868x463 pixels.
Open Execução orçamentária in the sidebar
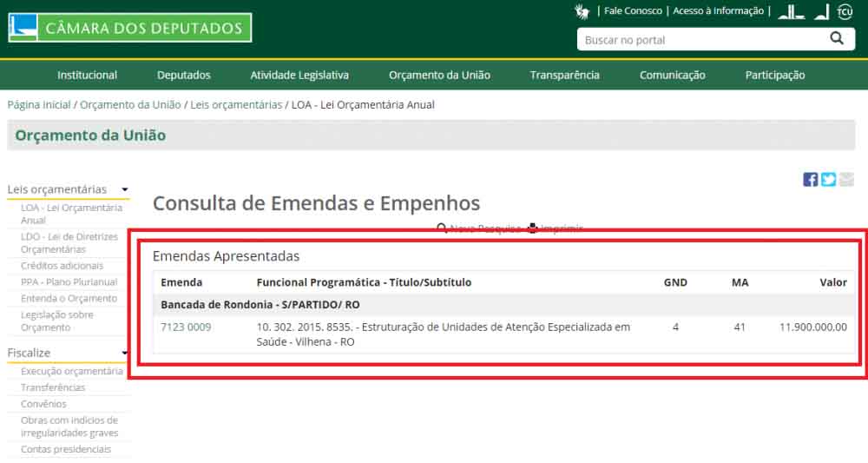72,372
